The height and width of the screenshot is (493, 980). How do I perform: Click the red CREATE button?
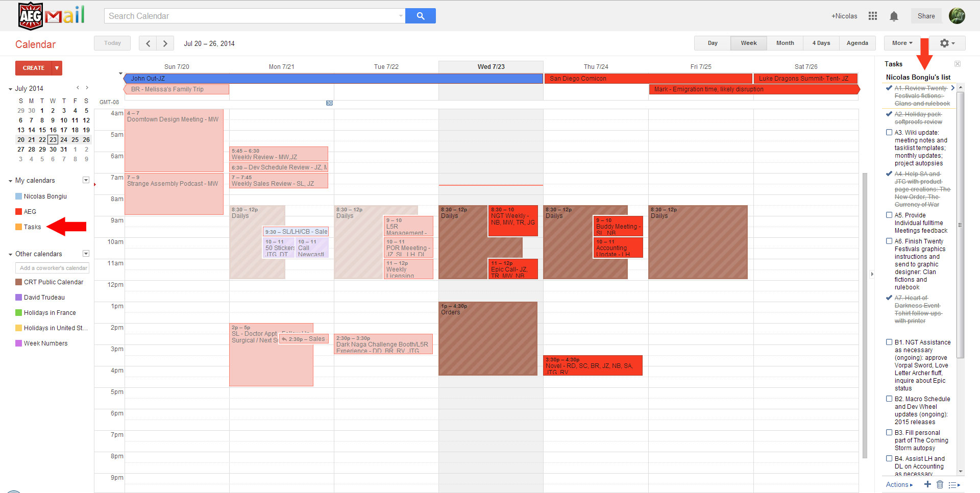[34, 68]
